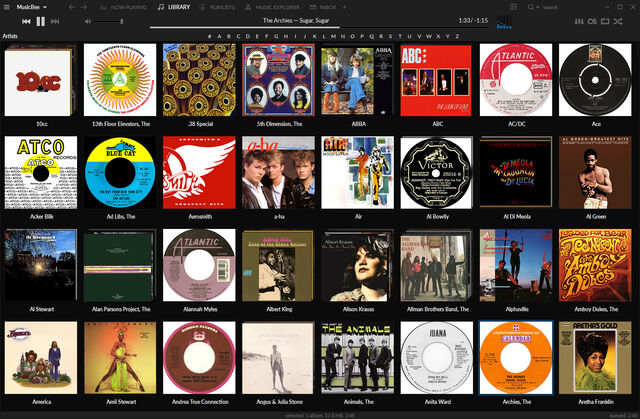Screen dimensions: 640x419
Task: Select the Al Green Greatest Hits artwork
Action: [595, 173]
